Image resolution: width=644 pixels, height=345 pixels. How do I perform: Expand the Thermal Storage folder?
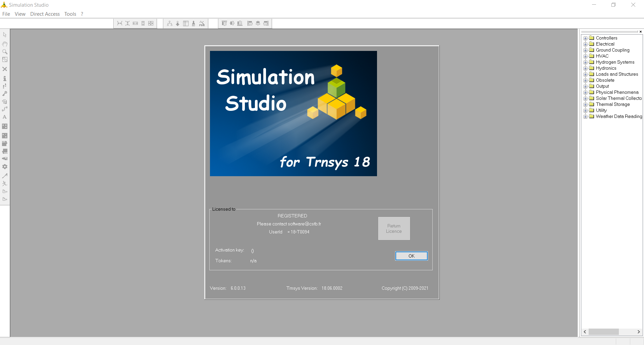[585, 105]
